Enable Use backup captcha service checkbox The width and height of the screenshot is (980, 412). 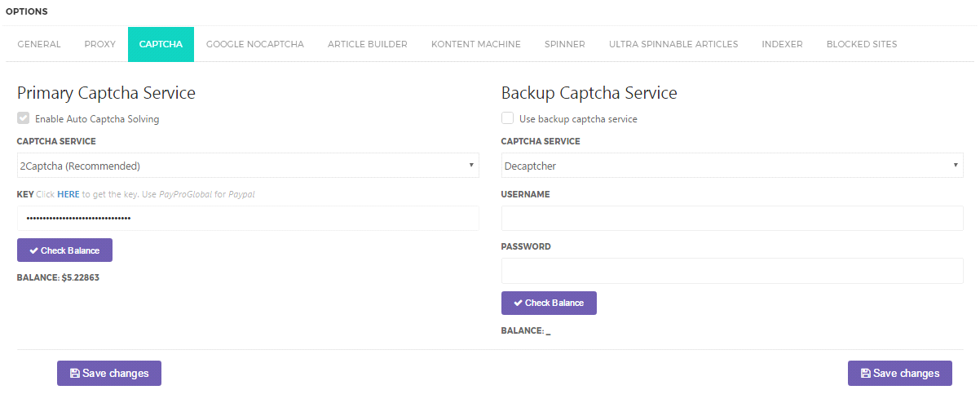pos(508,118)
